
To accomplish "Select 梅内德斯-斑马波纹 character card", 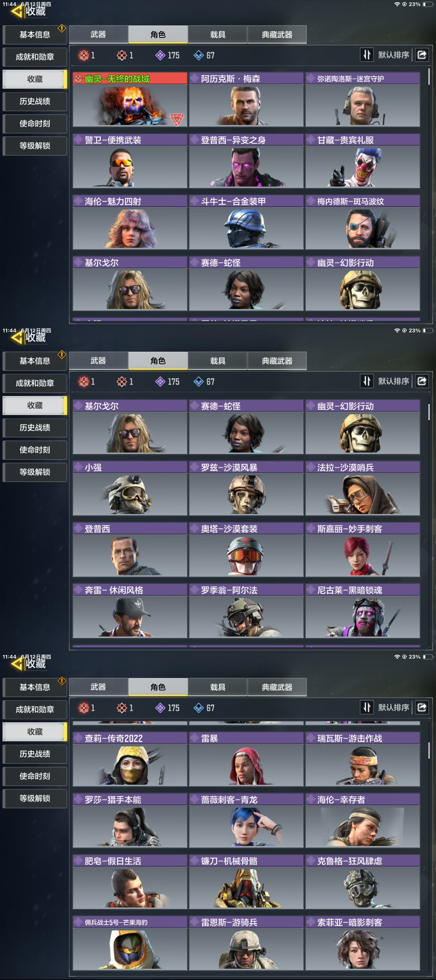I will point(362,222).
